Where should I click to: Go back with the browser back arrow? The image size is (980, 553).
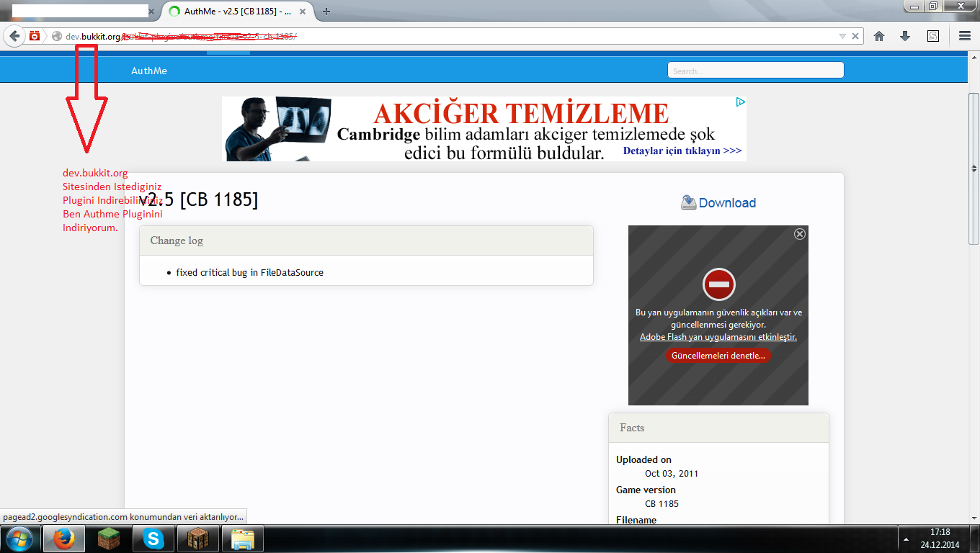(x=14, y=35)
